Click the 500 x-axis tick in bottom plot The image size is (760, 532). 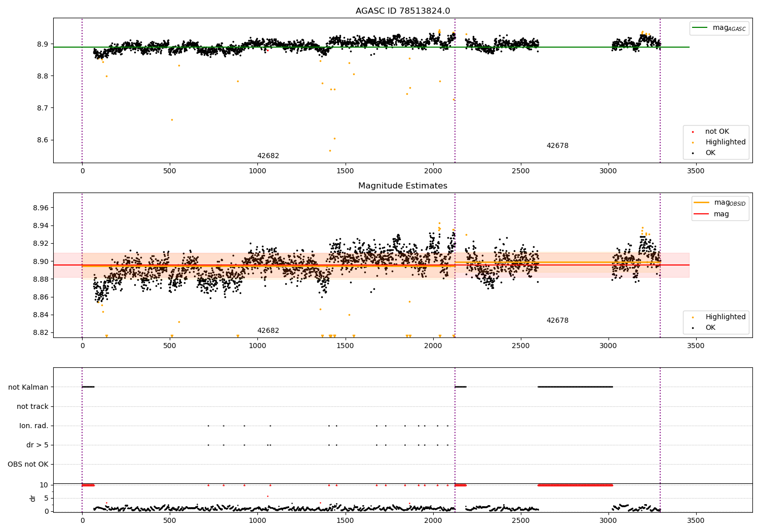170,521
